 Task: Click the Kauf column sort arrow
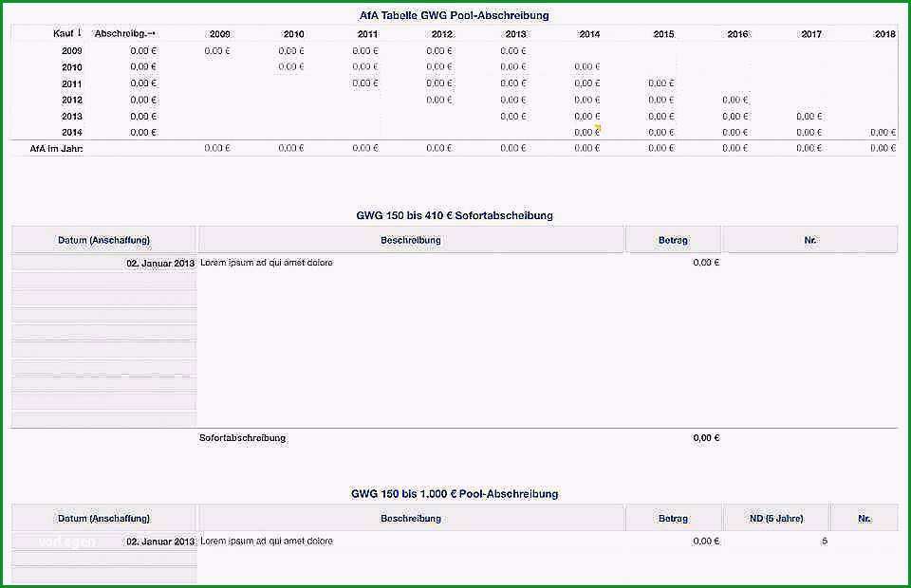pos(80,33)
